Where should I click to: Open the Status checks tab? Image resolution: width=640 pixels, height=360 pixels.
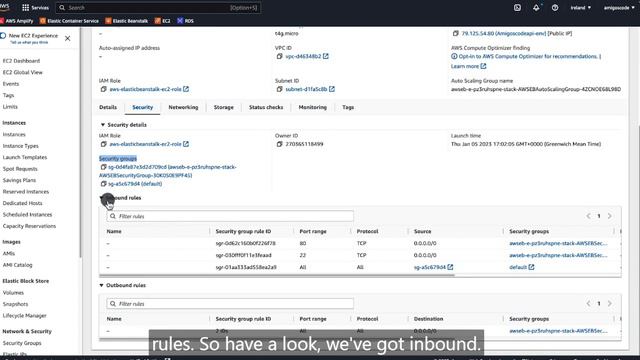[x=266, y=107]
